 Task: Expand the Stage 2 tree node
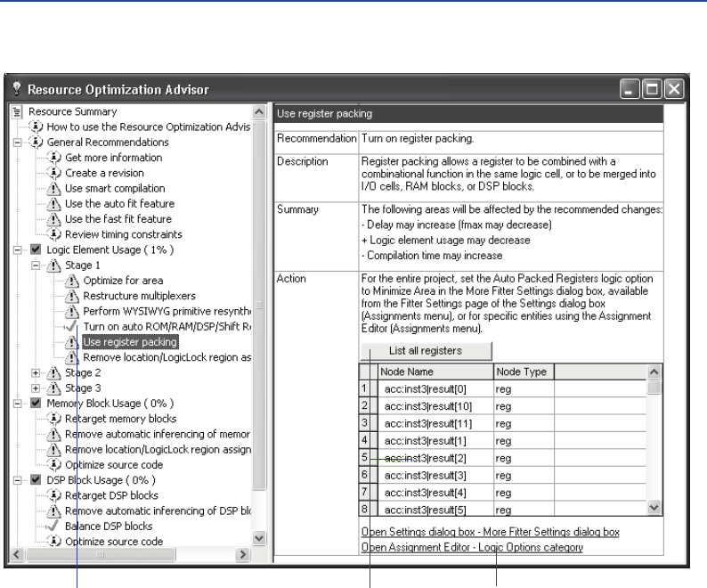click(36, 372)
